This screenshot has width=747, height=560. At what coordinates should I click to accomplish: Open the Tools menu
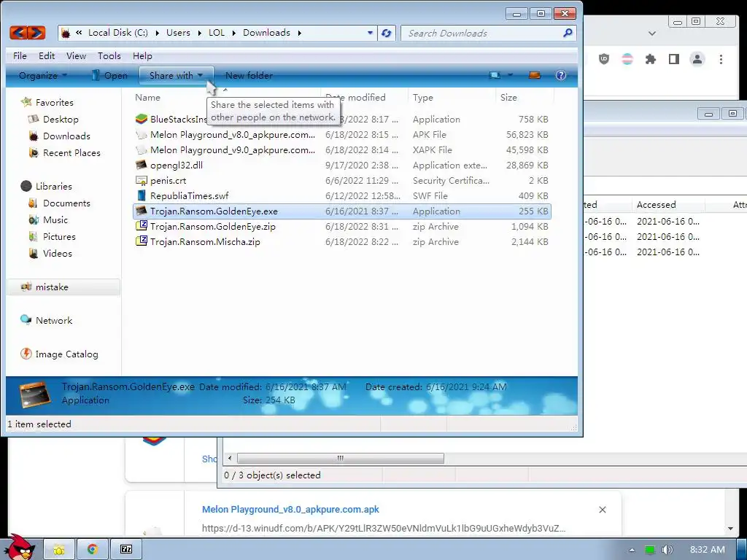(109, 55)
